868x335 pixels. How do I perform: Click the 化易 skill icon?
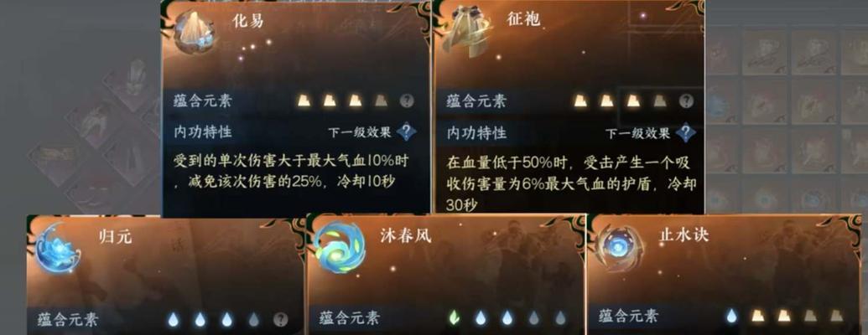(195, 31)
